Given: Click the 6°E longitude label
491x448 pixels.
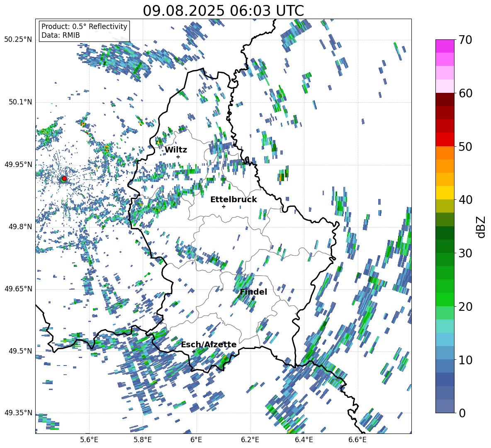Looking at the screenshot, I should 196,440.
